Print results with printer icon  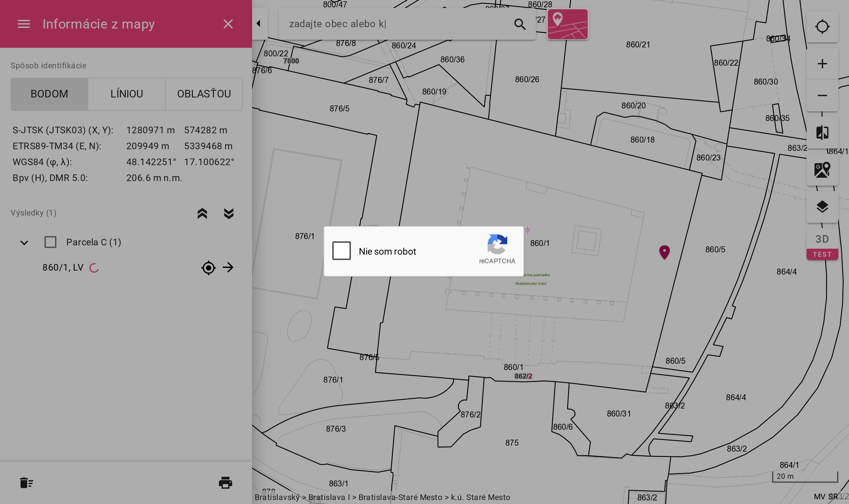(x=226, y=482)
